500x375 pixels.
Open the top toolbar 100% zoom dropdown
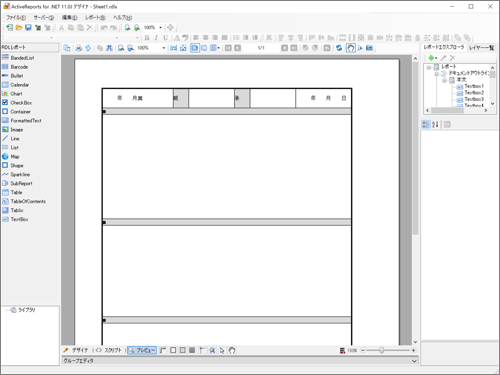[161, 28]
